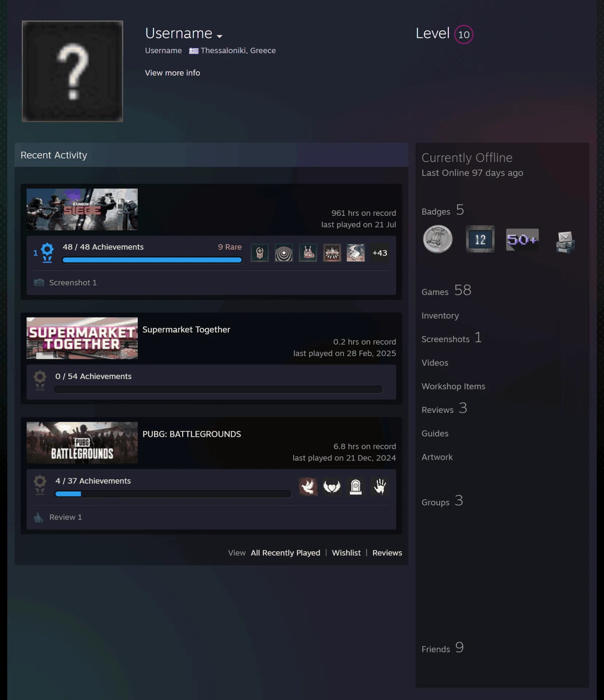Open the starburst Siege achievement icon

click(x=332, y=253)
